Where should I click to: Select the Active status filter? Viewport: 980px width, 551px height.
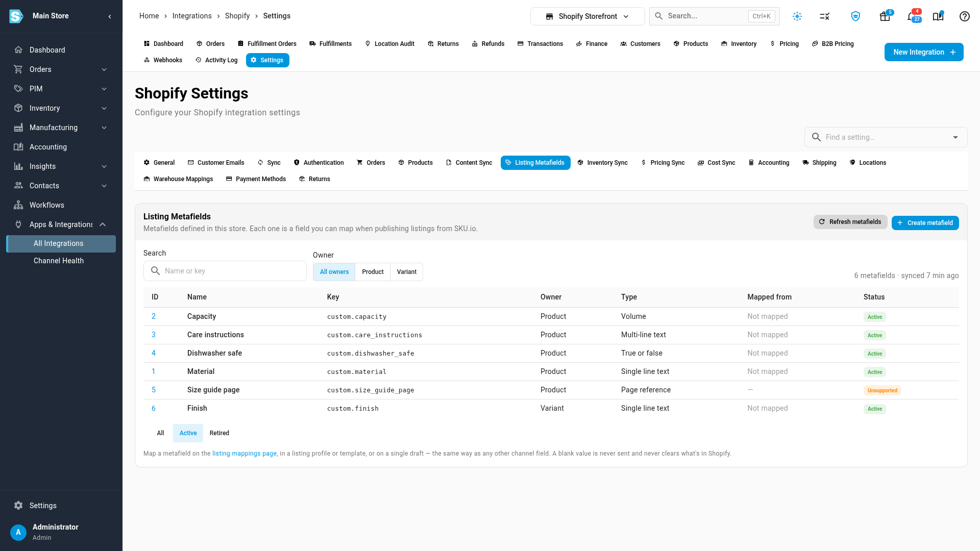click(188, 433)
